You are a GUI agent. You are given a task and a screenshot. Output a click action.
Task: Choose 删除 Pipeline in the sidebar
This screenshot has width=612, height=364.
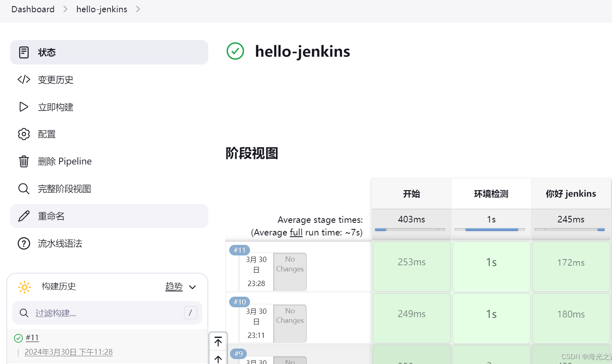click(x=109, y=161)
